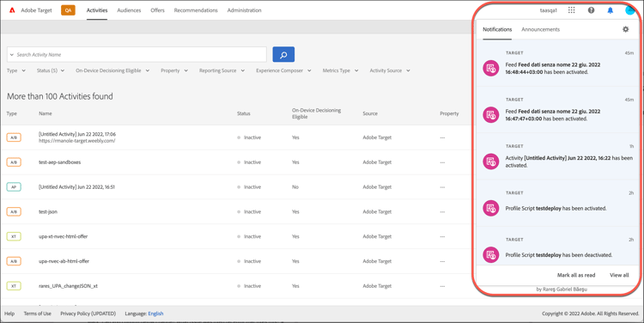This screenshot has width=644, height=323.
Task: Click the Type column header
Action: pyautogui.click(x=12, y=113)
